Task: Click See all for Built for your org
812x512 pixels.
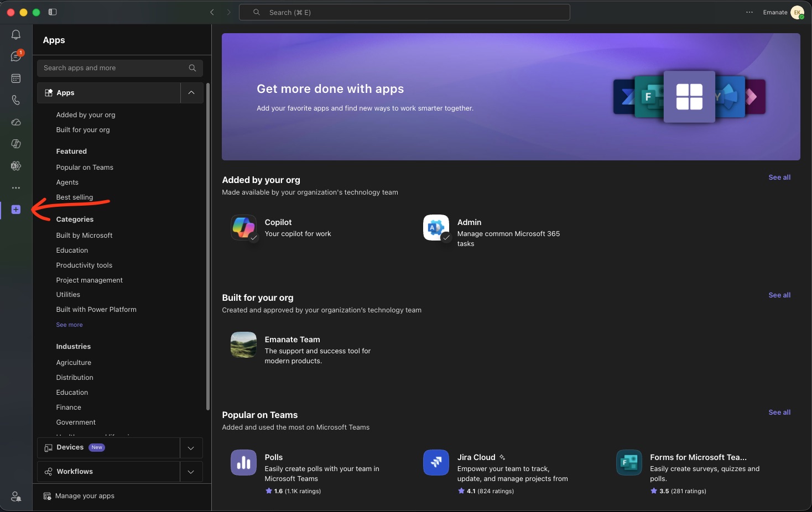Action: click(779, 295)
